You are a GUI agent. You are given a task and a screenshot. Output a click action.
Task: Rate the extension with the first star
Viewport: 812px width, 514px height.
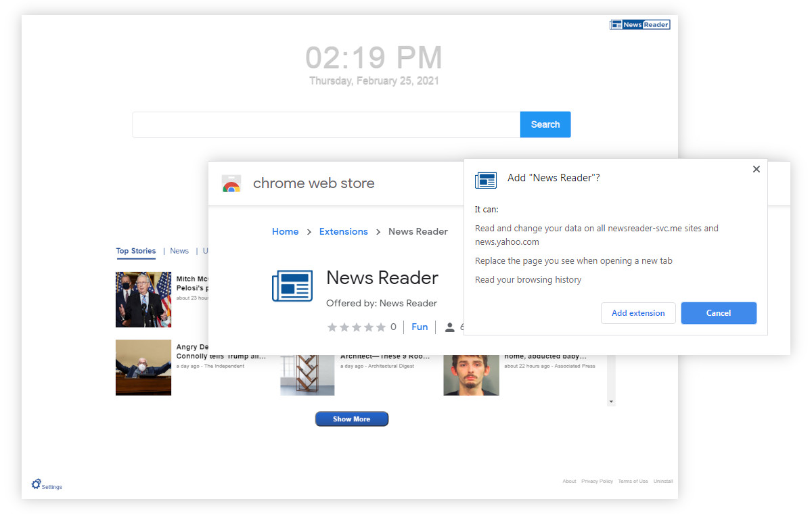point(332,327)
